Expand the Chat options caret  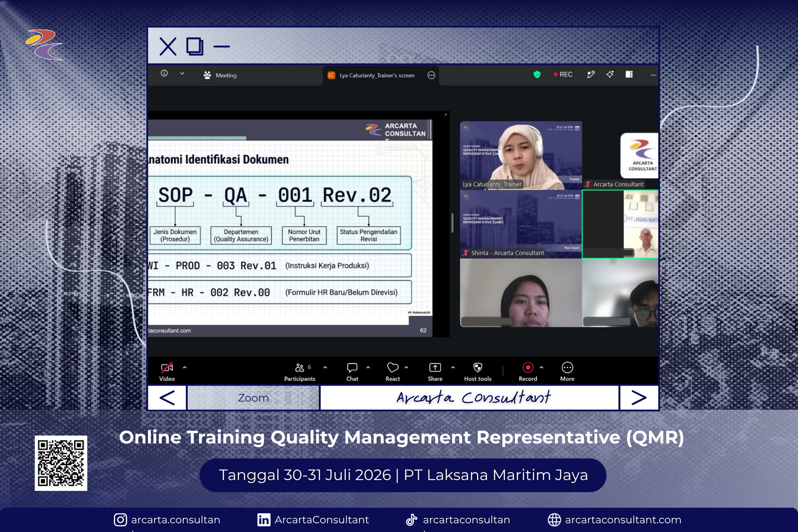point(368,367)
